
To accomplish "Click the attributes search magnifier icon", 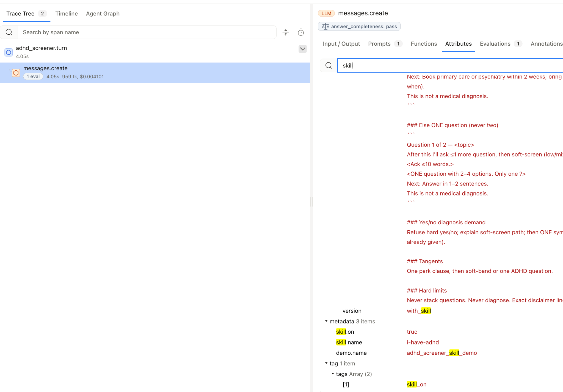I will pos(329,65).
